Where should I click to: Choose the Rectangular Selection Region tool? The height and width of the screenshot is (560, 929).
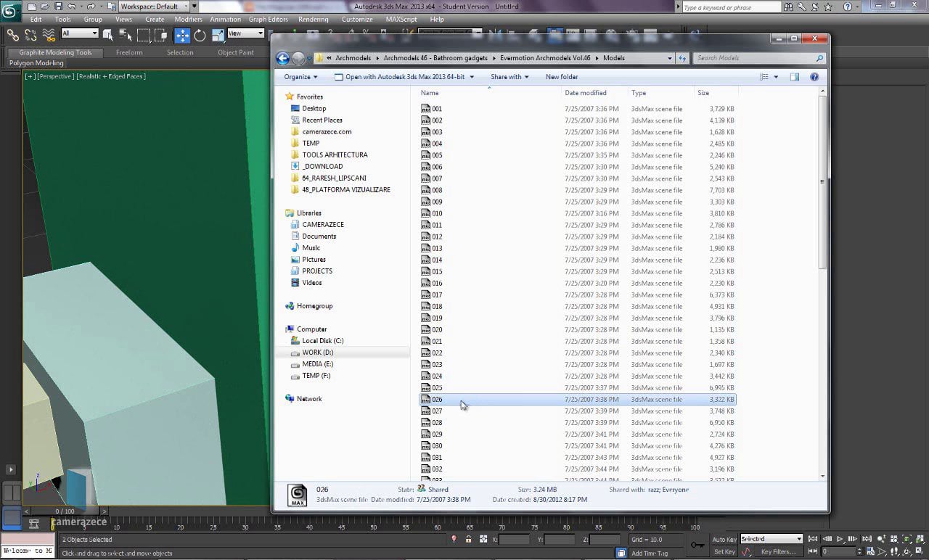[x=144, y=35]
